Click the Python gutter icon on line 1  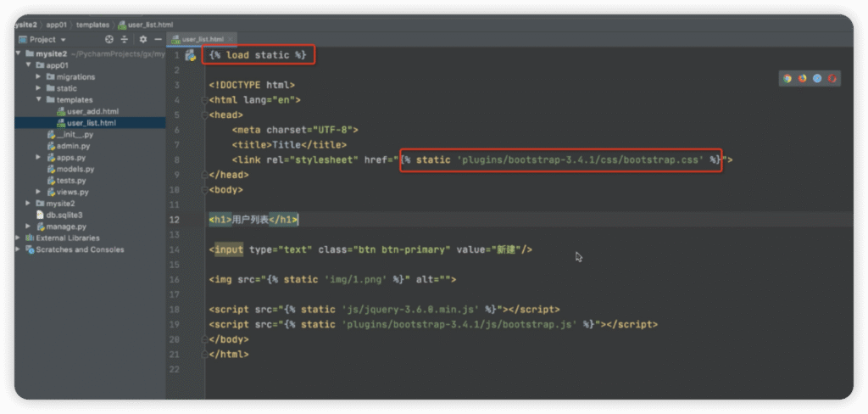coord(191,56)
